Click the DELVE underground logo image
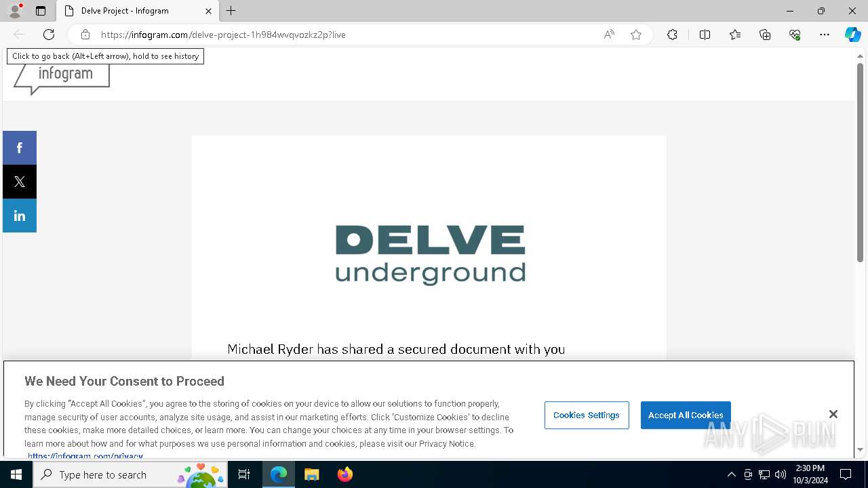Screen dimensions: 868x488 point(430,255)
